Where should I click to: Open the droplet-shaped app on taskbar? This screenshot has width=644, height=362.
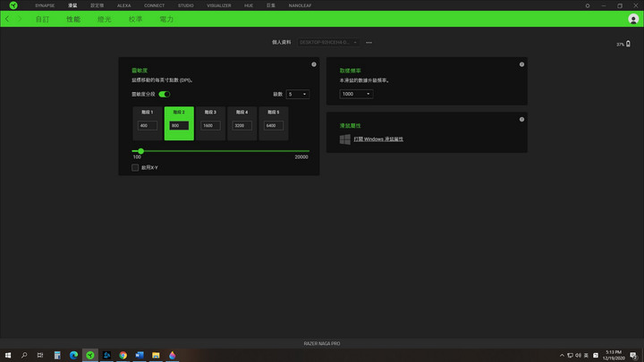[172, 355]
